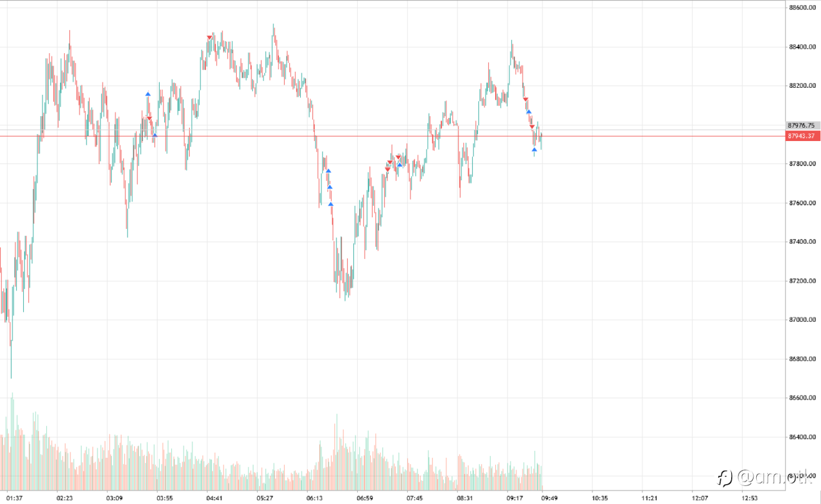Select the 12:53 time axis label
The image size is (821, 504).
[x=749, y=498]
